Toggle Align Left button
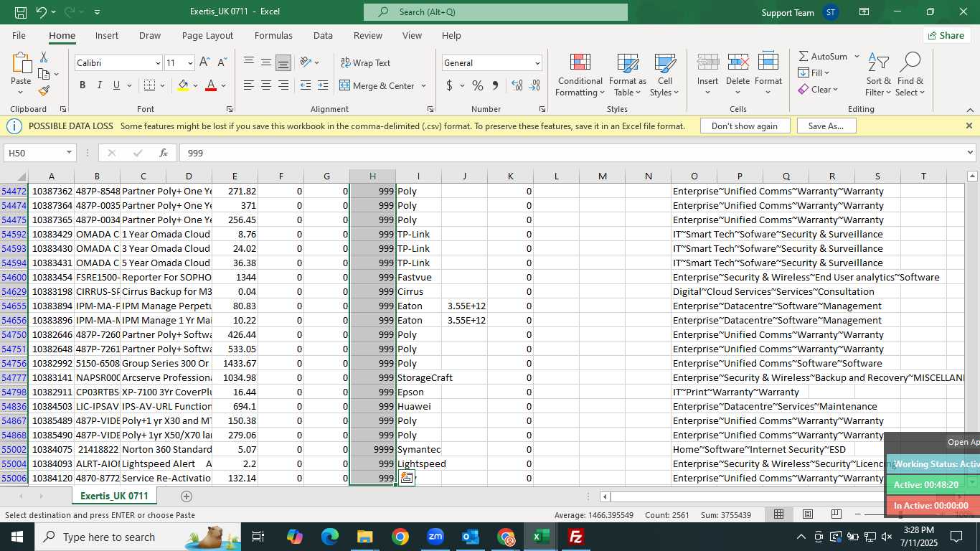 coord(249,85)
